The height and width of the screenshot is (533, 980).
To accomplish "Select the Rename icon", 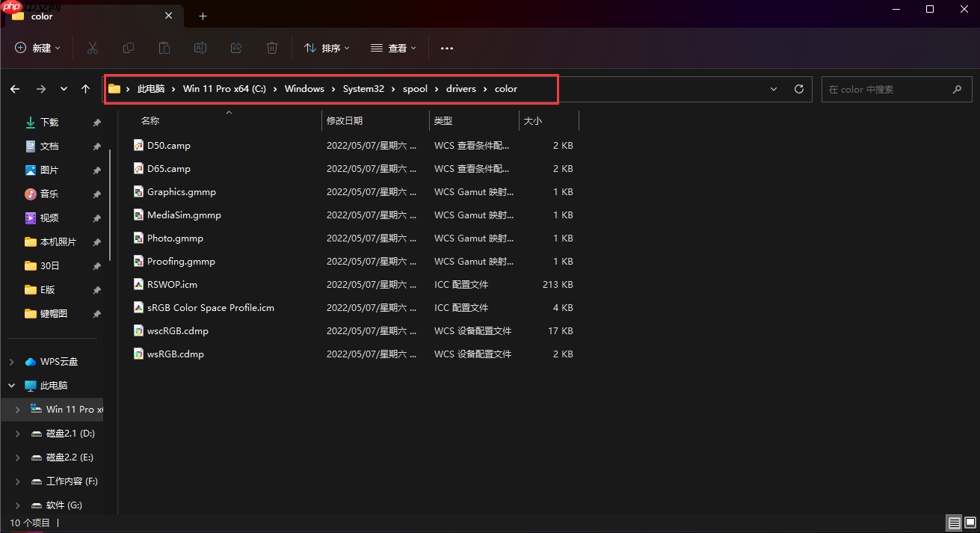I will coord(200,48).
